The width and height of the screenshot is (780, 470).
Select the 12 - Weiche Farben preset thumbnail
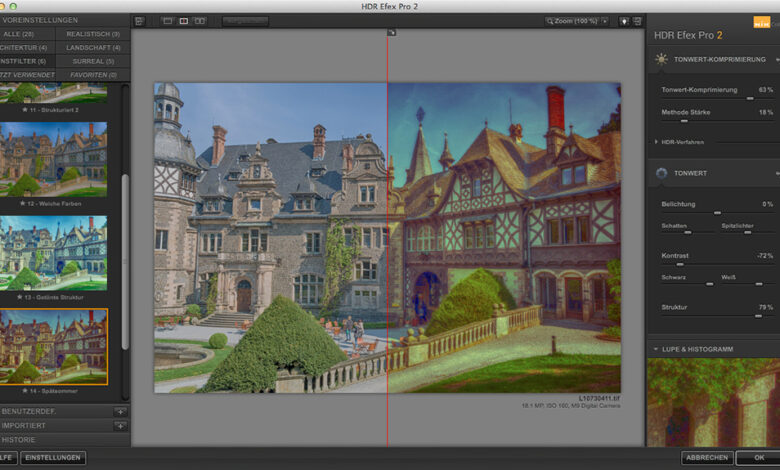[x=55, y=160]
